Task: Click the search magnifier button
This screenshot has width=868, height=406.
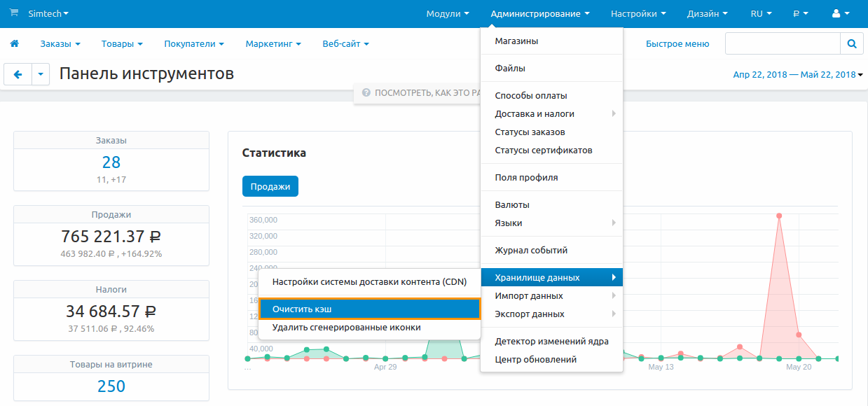Action: pyautogui.click(x=851, y=43)
